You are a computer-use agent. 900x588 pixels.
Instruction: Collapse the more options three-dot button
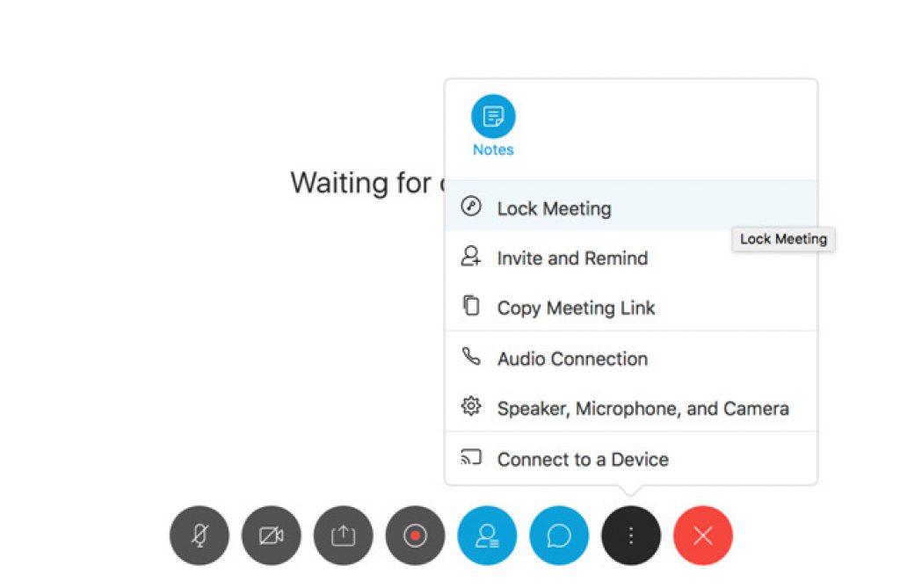point(631,535)
